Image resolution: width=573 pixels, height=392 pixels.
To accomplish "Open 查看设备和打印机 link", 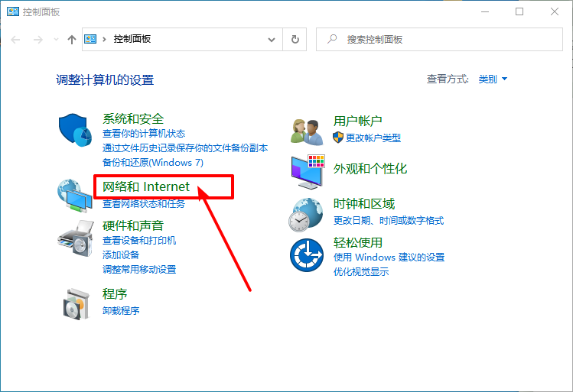I will (139, 241).
